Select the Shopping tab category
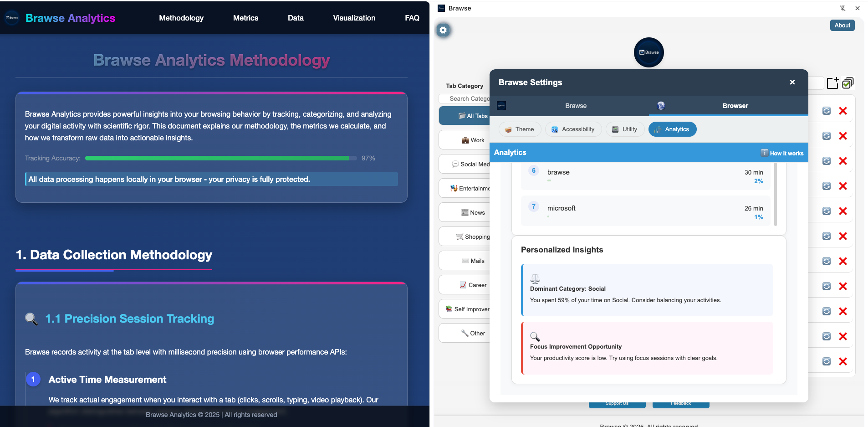868x427 pixels. pos(465,237)
